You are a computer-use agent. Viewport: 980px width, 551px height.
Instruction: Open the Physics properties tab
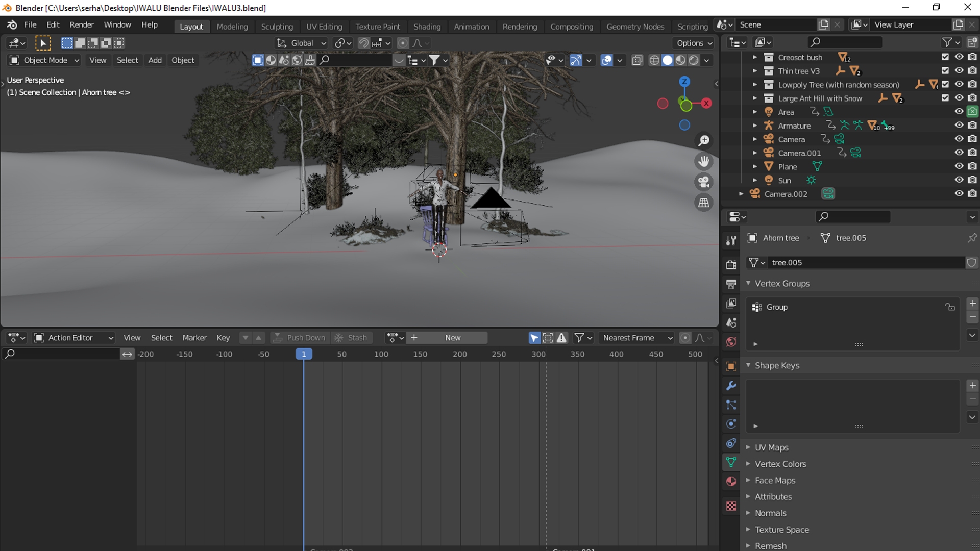(x=731, y=424)
